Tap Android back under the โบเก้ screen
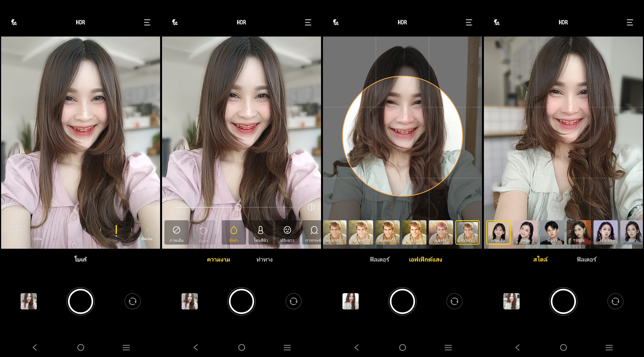This screenshot has width=644, height=357. click(x=35, y=347)
